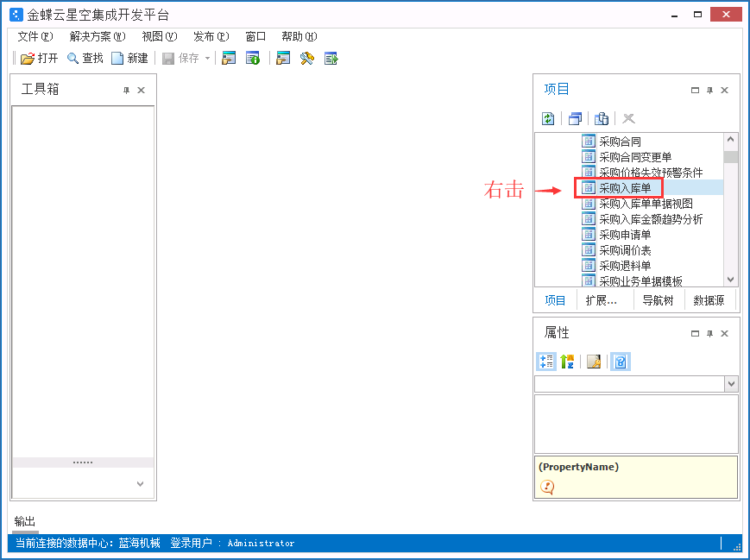This screenshot has width=750, height=560.
Task: Switch to the 数据源 tab
Action: [709, 300]
